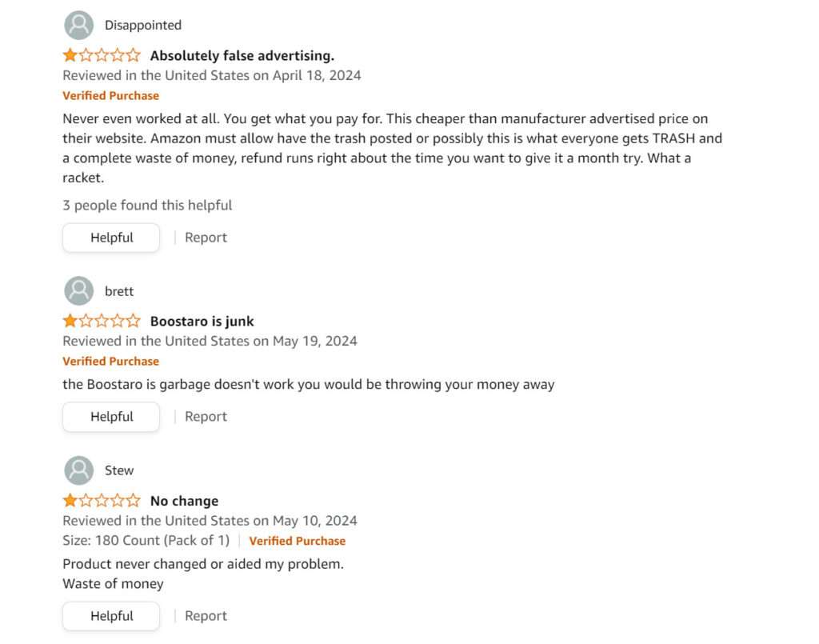Mark the 'Absolutely false advertising' review as Helpful
Screen dimensions: 819x644
[111, 238]
